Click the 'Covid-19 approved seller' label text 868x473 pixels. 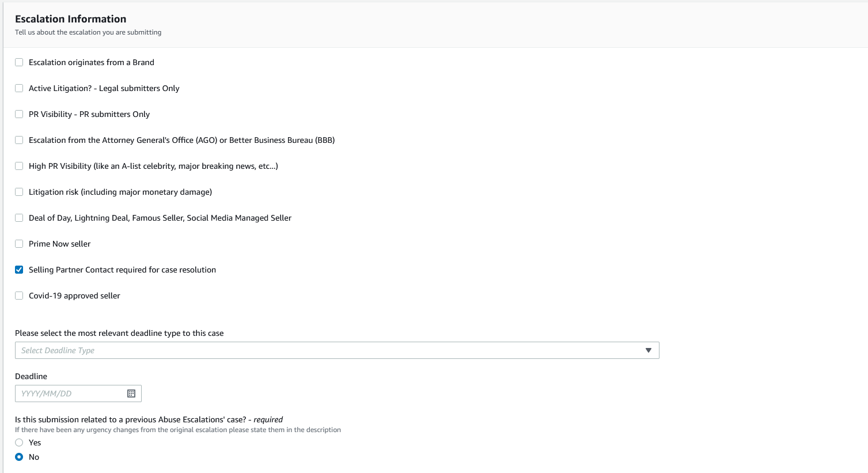(74, 296)
